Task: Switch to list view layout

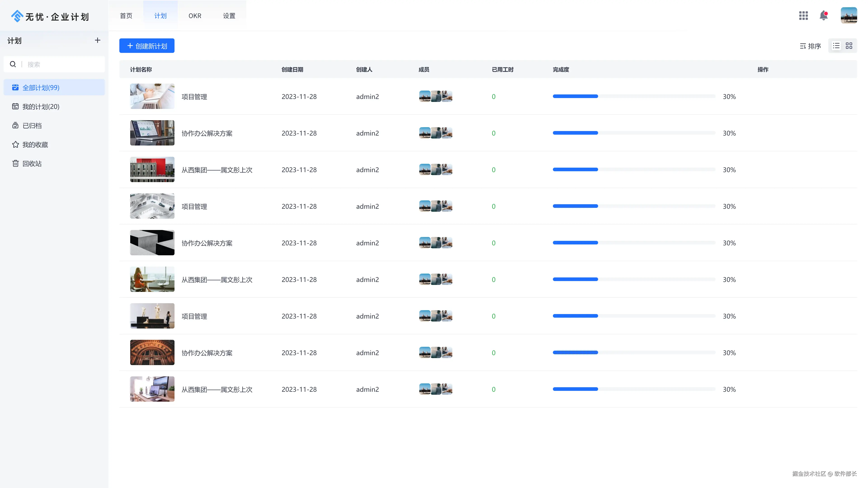Action: point(836,46)
